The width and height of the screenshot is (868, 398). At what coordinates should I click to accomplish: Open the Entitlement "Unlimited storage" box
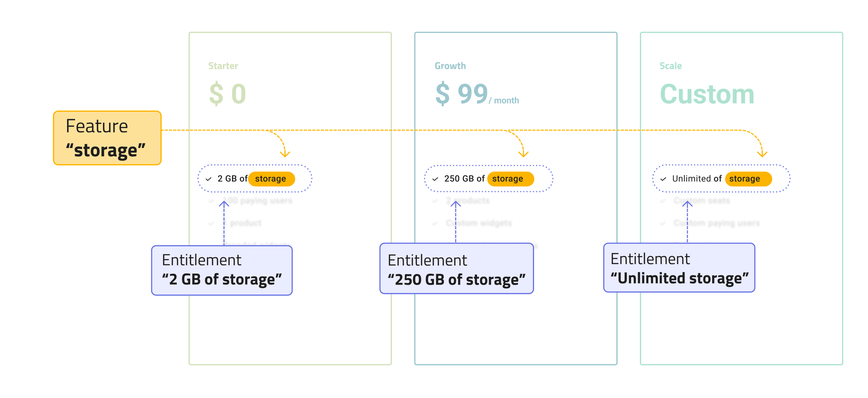pos(679,268)
